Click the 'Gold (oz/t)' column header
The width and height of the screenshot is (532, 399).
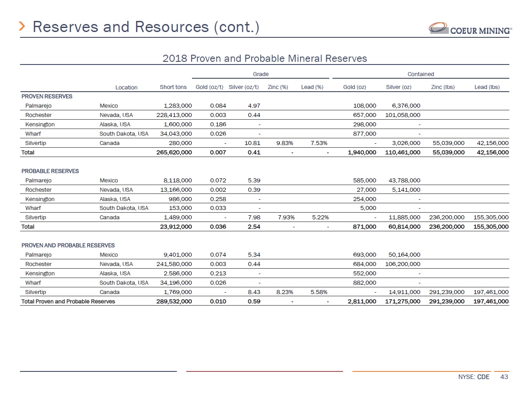pyautogui.click(x=209, y=87)
